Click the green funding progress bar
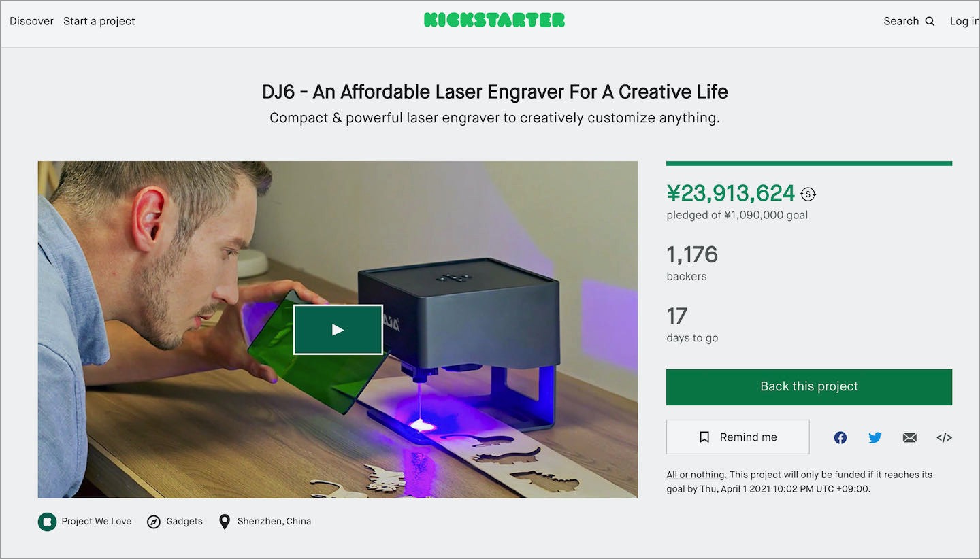This screenshot has height=559, width=980. point(809,163)
